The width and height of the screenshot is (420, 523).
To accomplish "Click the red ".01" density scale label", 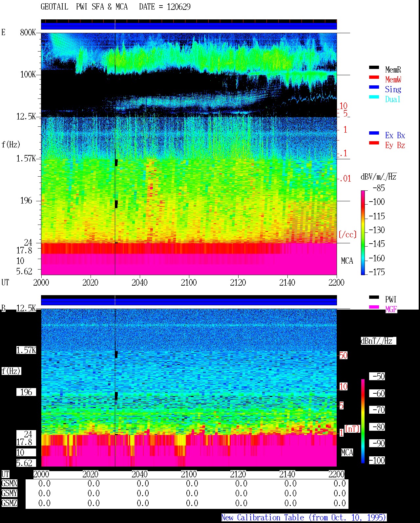I will click(x=345, y=179).
